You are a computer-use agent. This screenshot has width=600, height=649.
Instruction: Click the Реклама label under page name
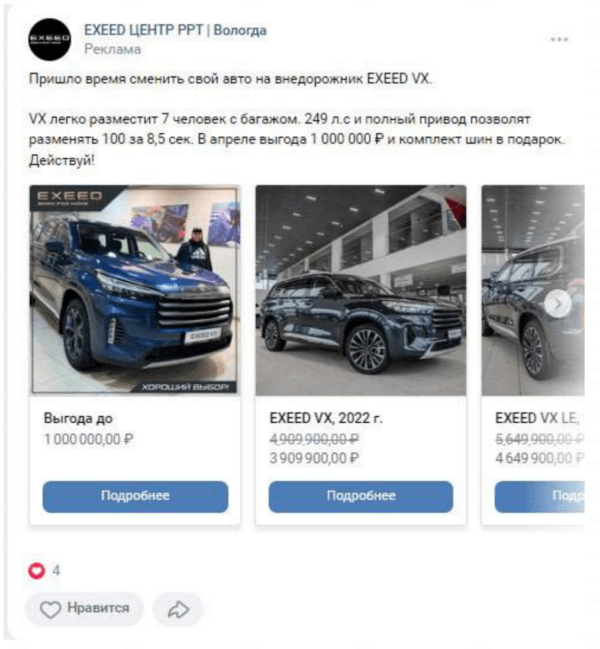coord(113,49)
